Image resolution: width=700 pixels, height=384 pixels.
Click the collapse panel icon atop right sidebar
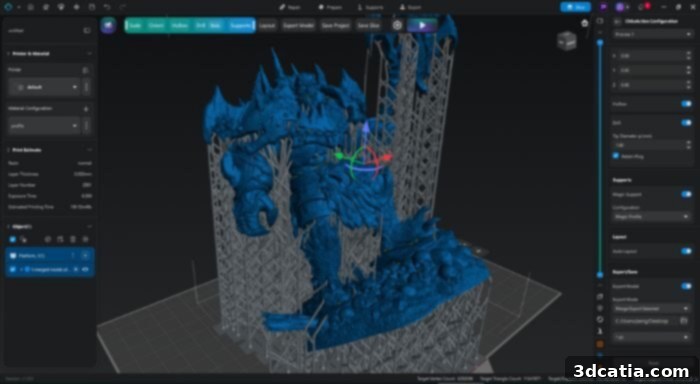click(x=600, y=21)
